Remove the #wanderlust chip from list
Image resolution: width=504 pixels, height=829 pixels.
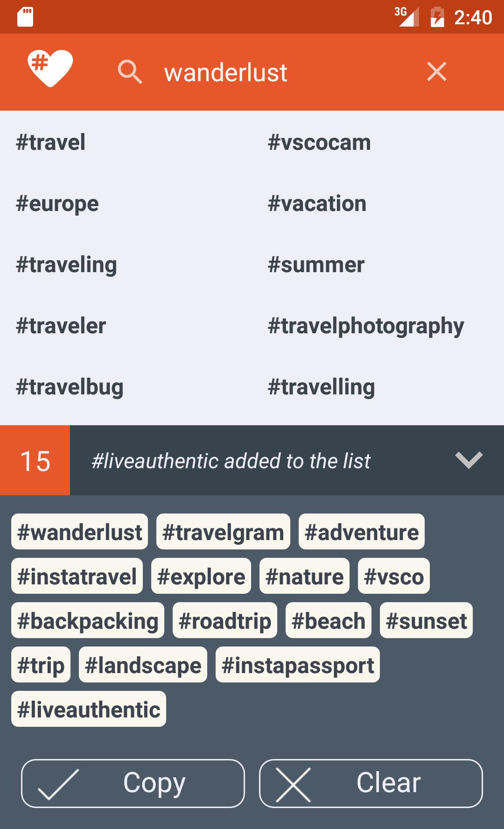point(79,532)
